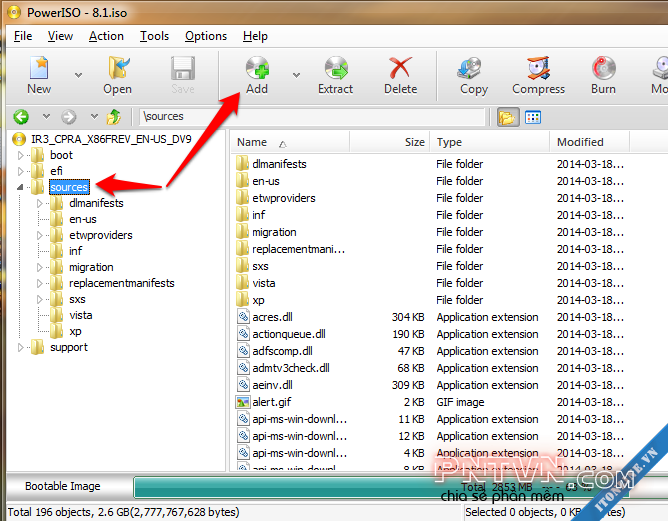The height and width of the screenshot is (521, 668).
Task: Select the en-us folder in tree
Action: coord(83,219)
